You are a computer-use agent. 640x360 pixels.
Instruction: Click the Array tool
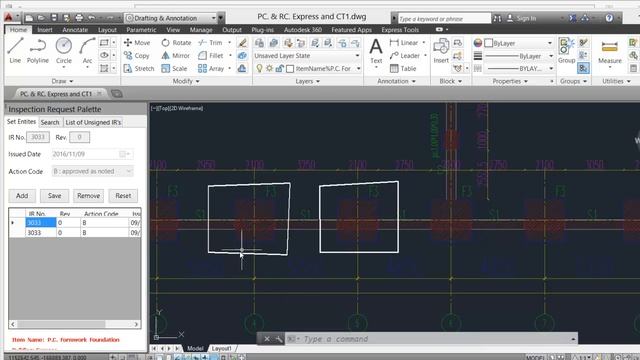tap(211, 69)
